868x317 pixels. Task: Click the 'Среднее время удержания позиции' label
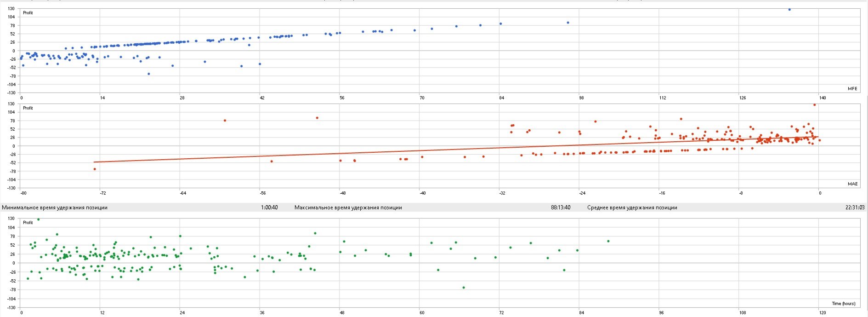click(632, 207)
